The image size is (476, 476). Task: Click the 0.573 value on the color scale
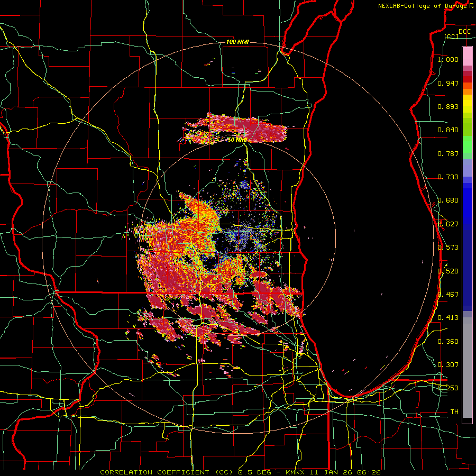448,248
